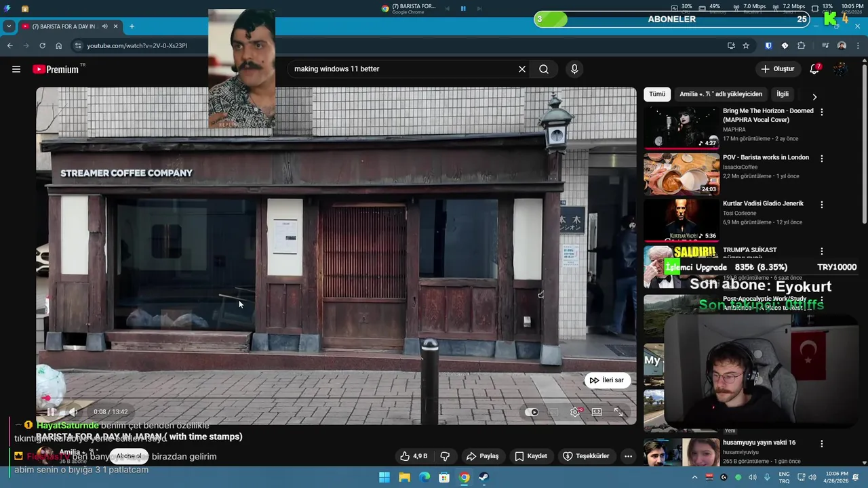Bookmark this page with the star icon
Screen dimensions: 868x488
(746, 45)
